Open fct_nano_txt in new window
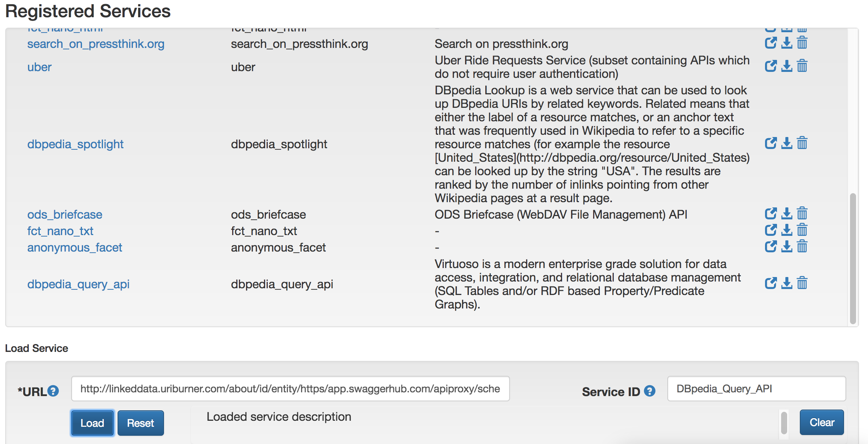Viewport: 868px width, 444px height. click(x=771, y=230)
